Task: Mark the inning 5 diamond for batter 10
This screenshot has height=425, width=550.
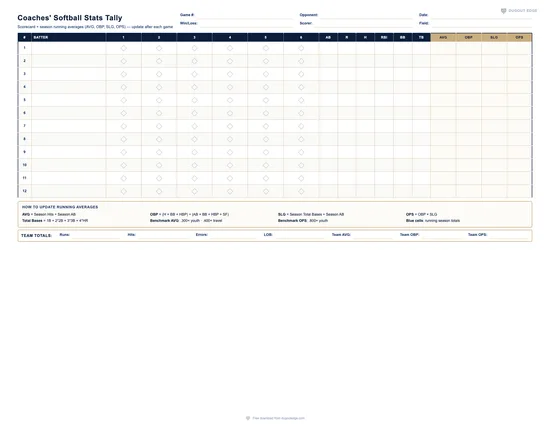Action: point(266,165)
